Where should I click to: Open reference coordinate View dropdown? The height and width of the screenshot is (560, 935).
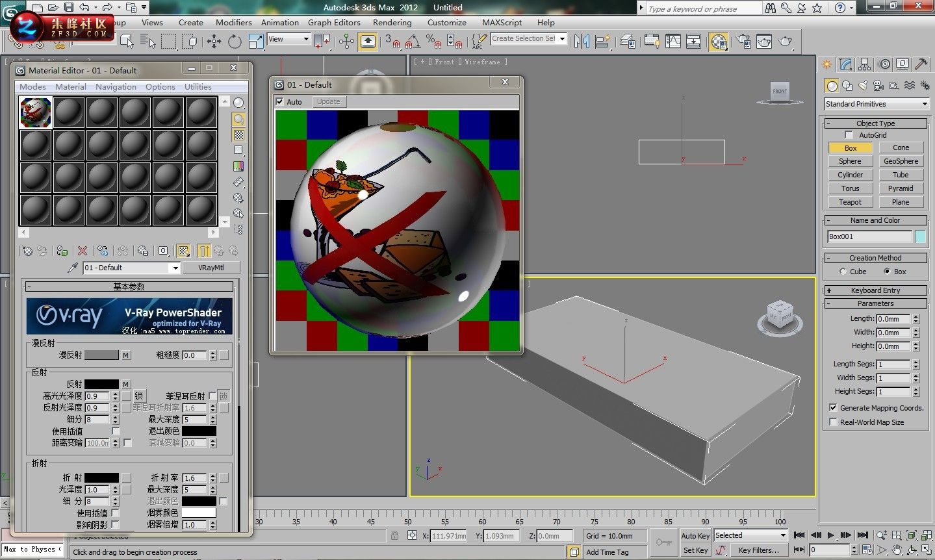[288, 39]
